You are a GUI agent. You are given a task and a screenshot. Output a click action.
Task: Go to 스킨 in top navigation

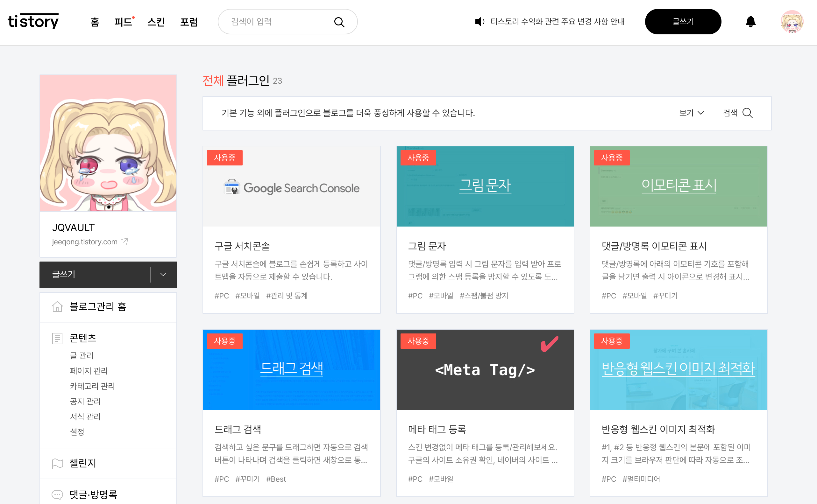point(156,22)
